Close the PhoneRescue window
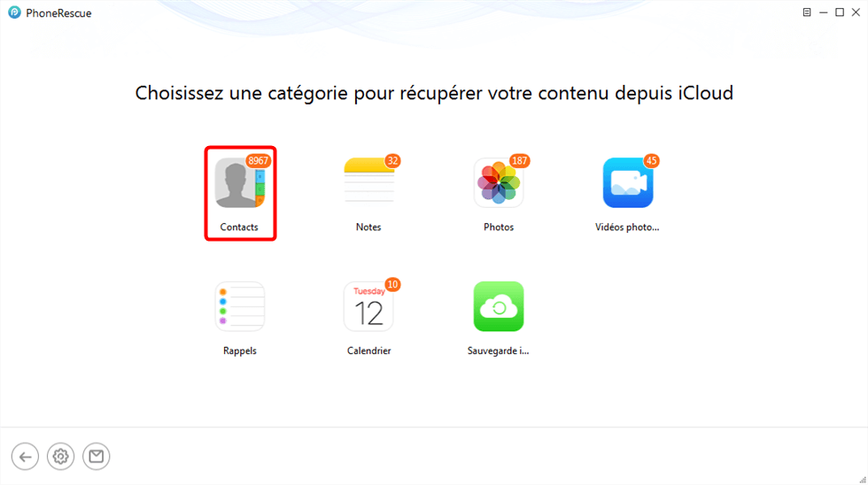 856,12
